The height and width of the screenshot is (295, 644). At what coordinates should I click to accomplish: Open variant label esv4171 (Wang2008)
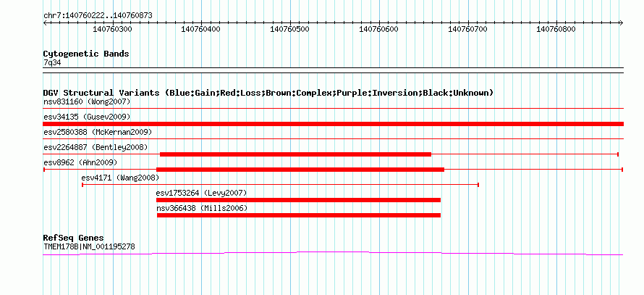tap(120, 178)
